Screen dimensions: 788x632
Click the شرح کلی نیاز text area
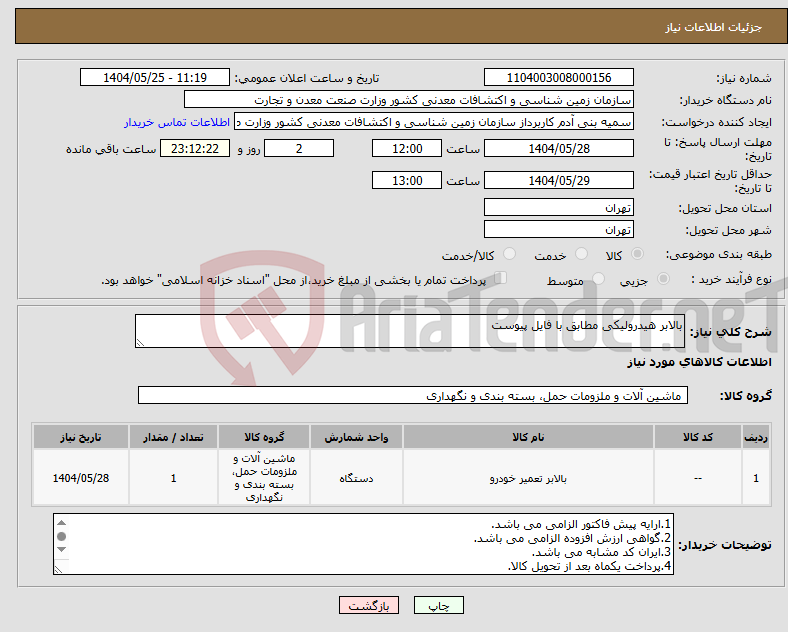[410, 331]
